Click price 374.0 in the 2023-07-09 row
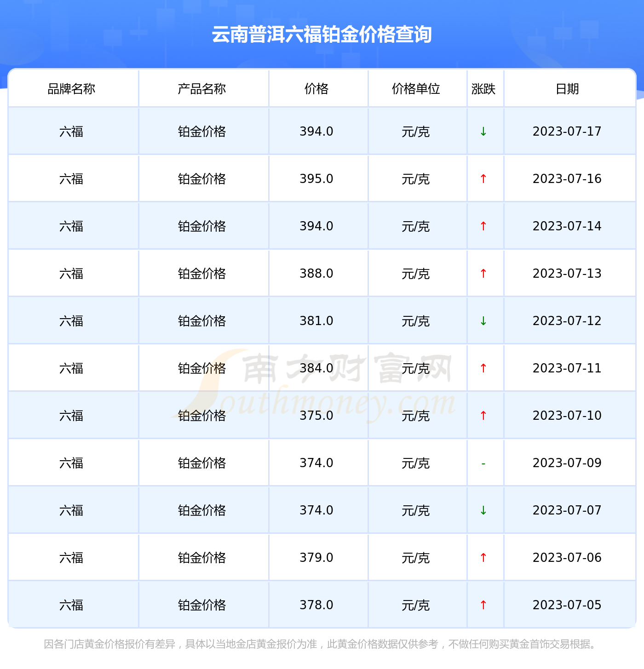Image resolution: width=644 pixels, height=669 pixels. pos(316,463)
